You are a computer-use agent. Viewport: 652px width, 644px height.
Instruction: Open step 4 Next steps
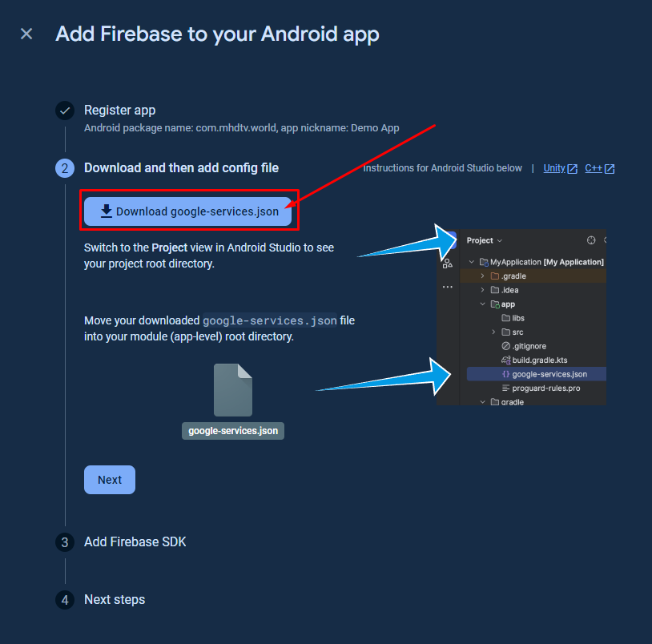(115, 599)
